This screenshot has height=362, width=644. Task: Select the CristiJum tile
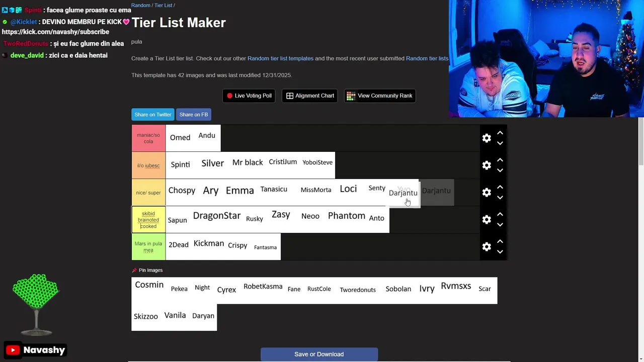pyautogui.click(x=283, y=165)
